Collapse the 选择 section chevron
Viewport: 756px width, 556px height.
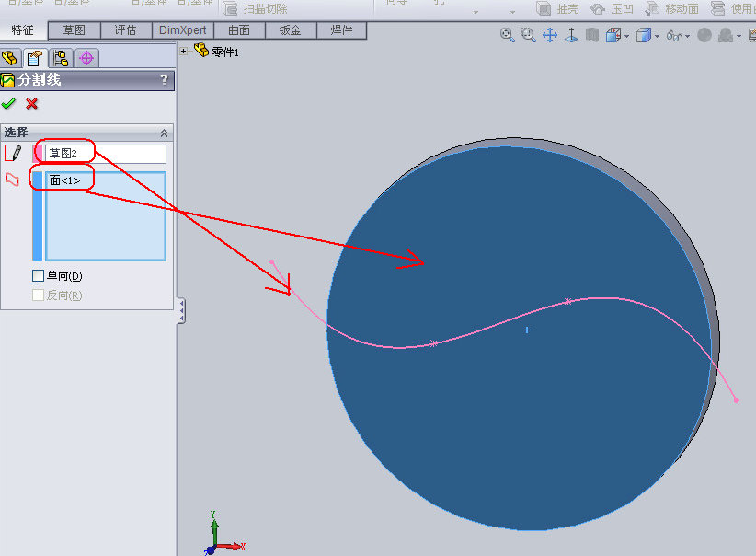(164, 133)
